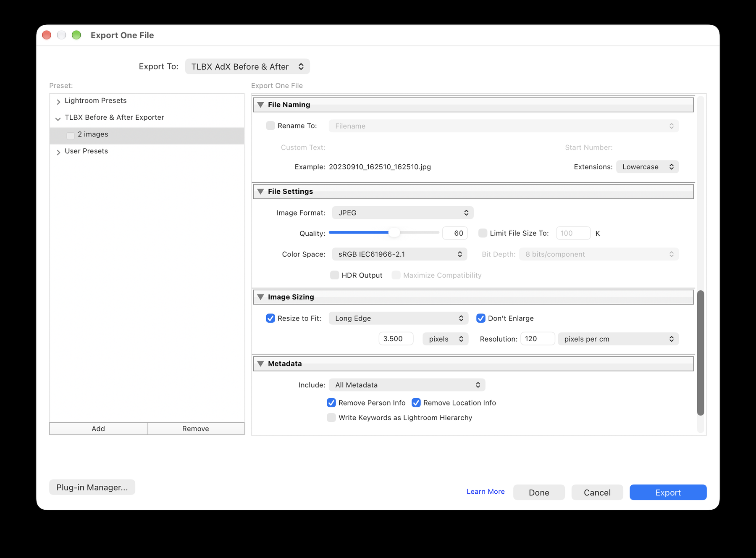
Task: Collapse the Metadata section triangle
Action: tap(260, 364)
